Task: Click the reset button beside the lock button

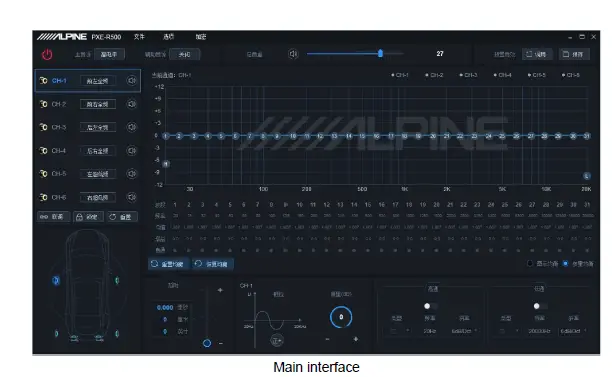Action: coord(122,217)
